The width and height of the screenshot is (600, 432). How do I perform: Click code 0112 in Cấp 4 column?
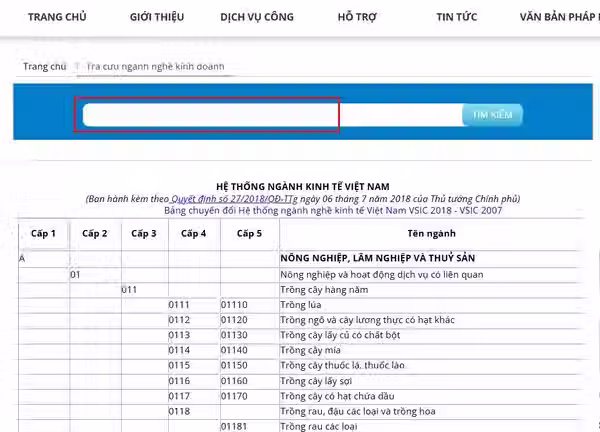[179, 320]
